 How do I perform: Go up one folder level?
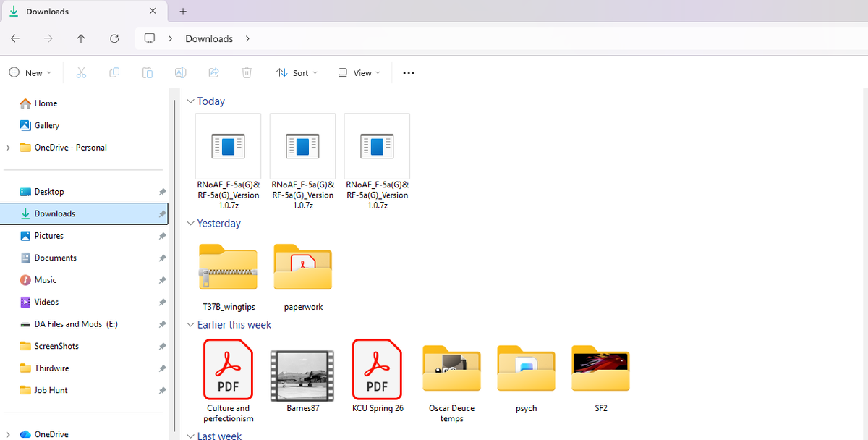[x=81, y=38]
